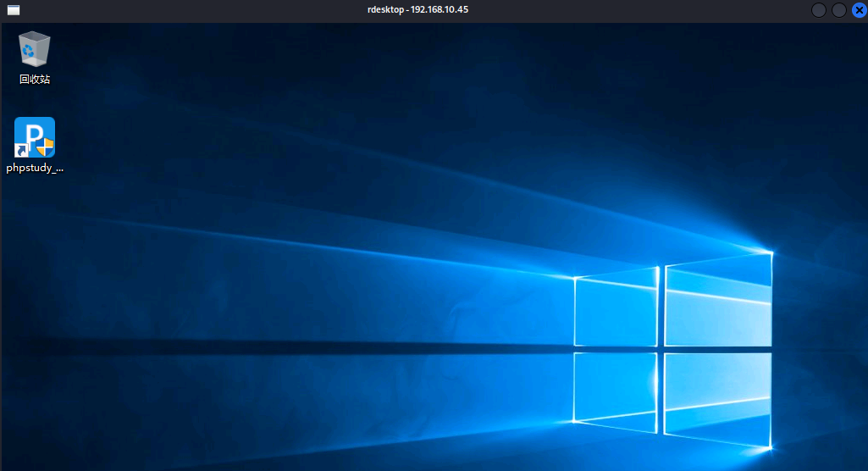Click empty title bar right of rdesktop title
Image resolution: width=868 pixels, height=471 pixels.
click(635, 10)
